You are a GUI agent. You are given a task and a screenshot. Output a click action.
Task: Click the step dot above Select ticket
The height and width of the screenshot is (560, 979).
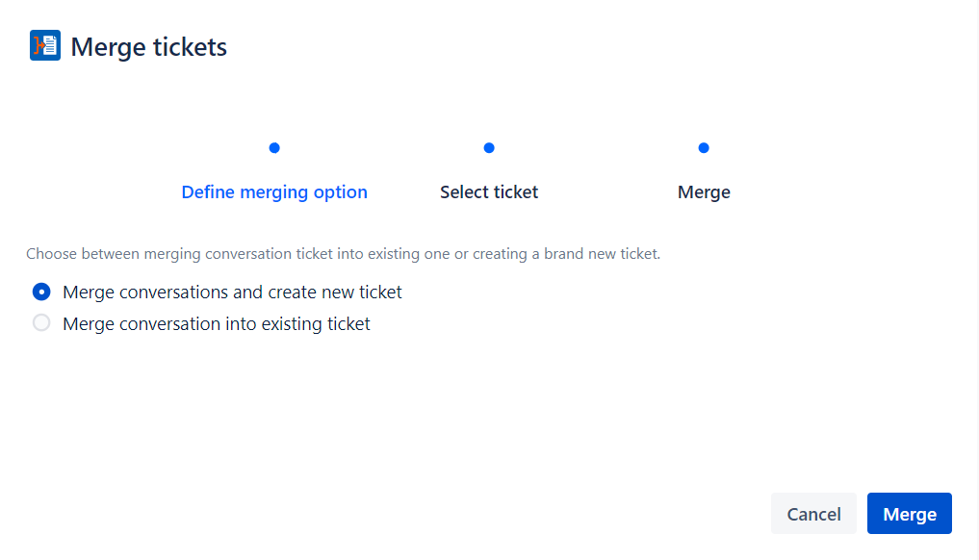[489, 148]
